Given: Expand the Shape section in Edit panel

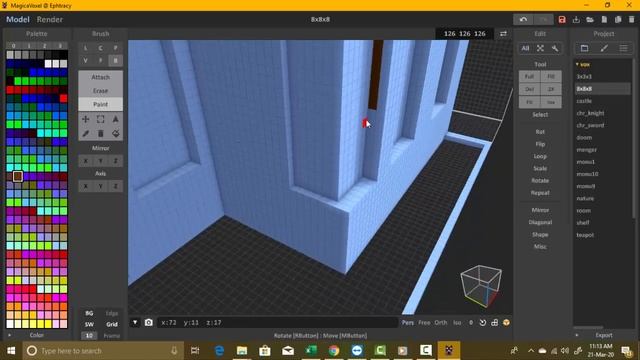Looking at the screenshot, I should coord(540,235).
